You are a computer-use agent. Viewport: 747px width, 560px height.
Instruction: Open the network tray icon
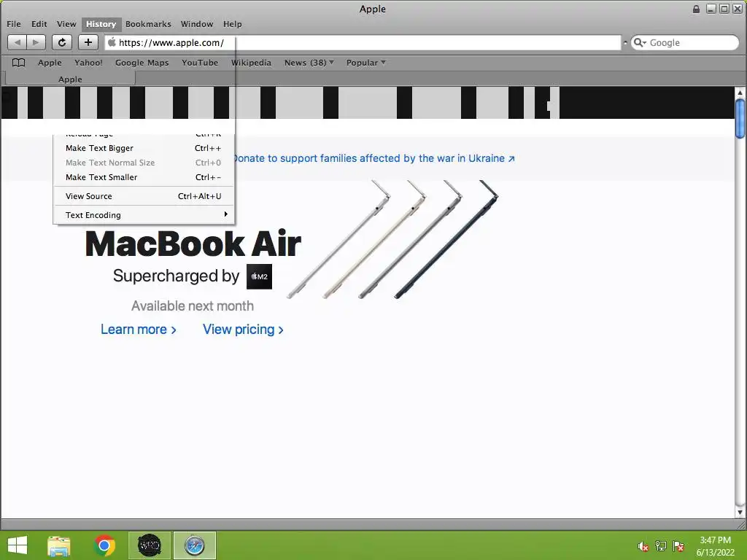pos(661,546)
